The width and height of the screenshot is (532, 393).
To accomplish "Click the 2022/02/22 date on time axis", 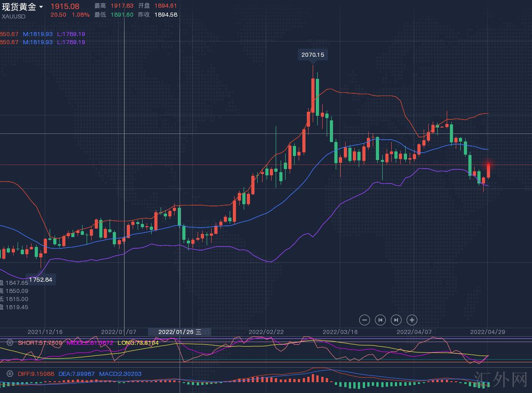I will [266, 332].
